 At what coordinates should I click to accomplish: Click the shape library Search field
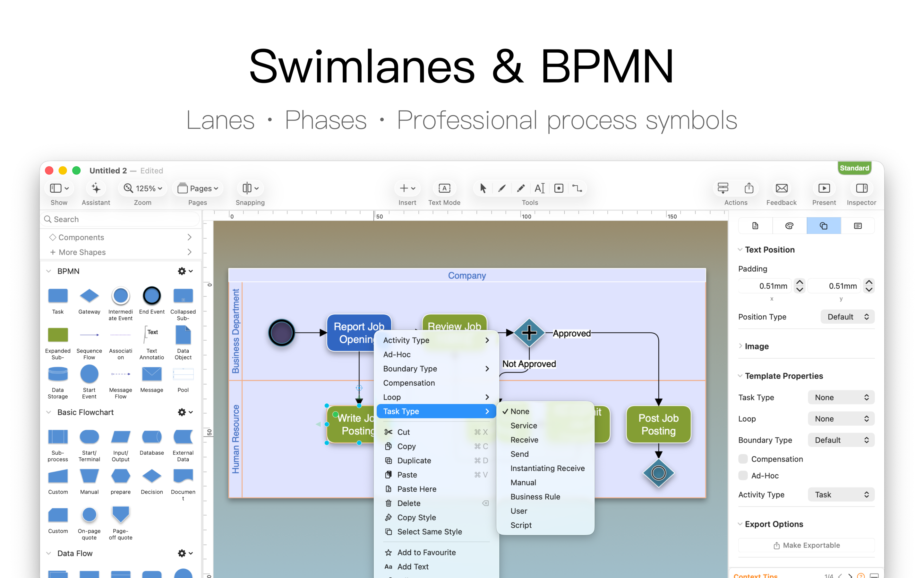[121, 219]
